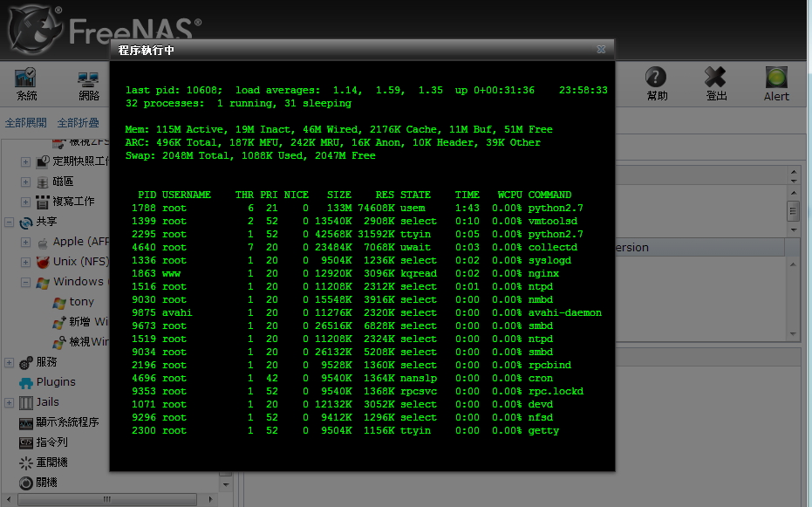The image size is (812, 507).
Task: Close the 程序執行中 dialog
Action: [601, 49]
